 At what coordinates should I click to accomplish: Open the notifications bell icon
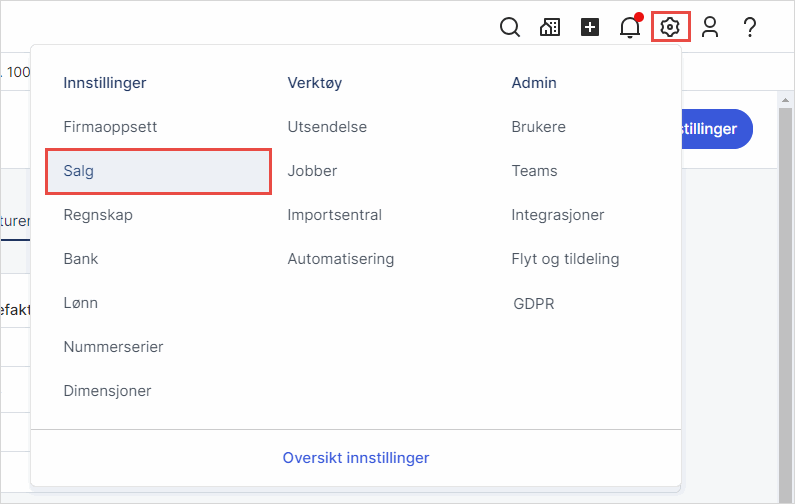point(630,28)
